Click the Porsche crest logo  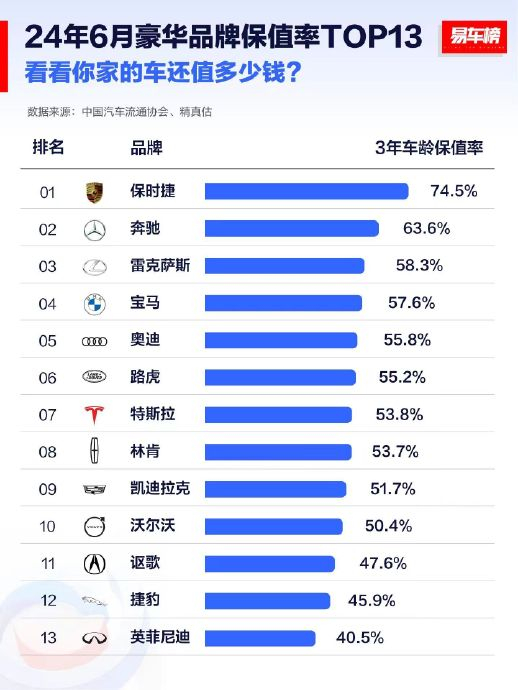tap(95, 192)
